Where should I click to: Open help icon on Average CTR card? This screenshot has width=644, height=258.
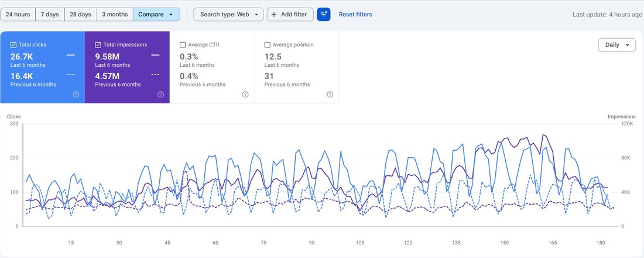245,94
